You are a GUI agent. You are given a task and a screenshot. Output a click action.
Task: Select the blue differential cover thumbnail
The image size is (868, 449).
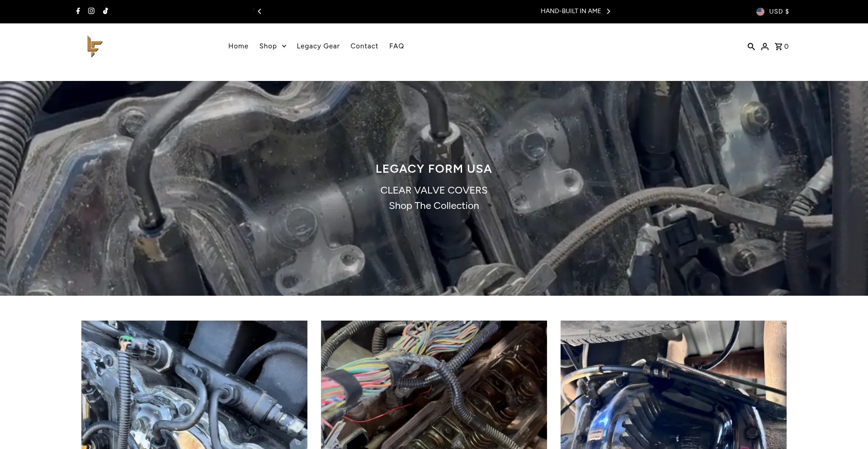tap(674, 384)
